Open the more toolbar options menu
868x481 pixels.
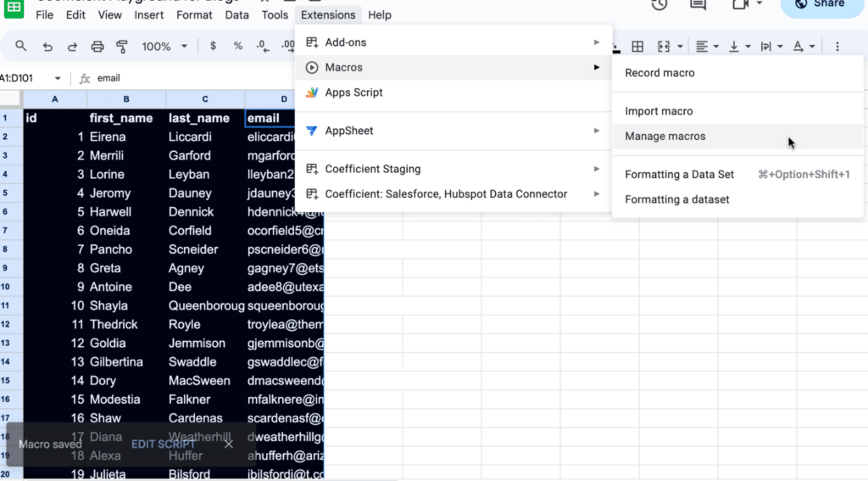pyautogui.click(x=837, y=47)
